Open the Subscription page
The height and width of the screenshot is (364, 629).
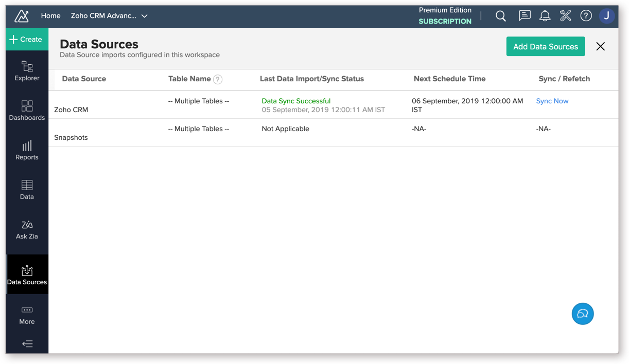pyautogui.click(x=445, y=21)
